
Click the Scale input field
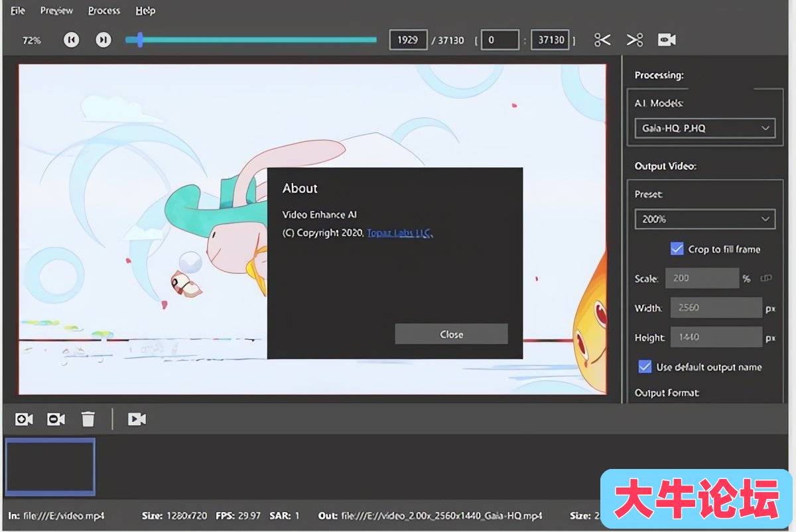(x=702, y=278)
